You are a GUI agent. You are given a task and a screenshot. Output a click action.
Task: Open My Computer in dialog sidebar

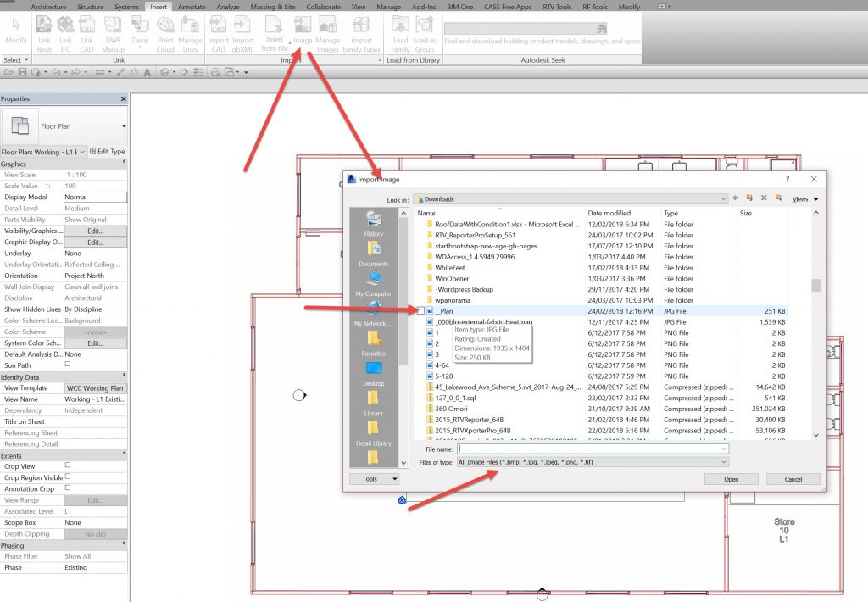click(x=374, y=281)
